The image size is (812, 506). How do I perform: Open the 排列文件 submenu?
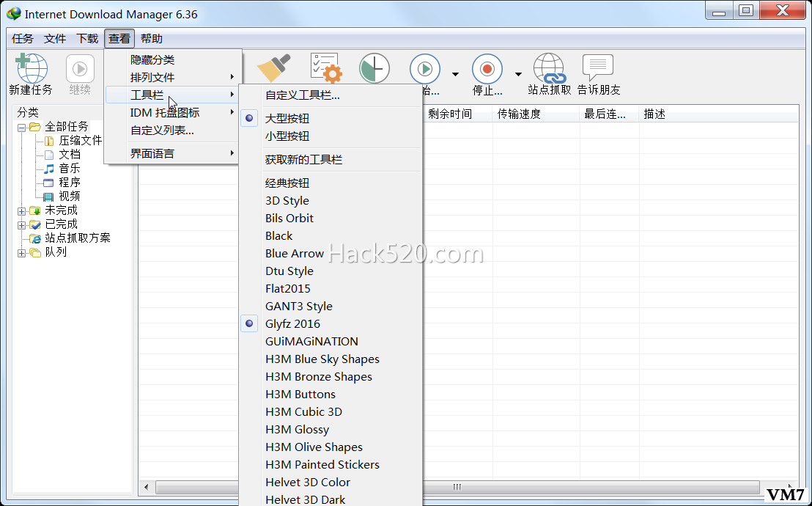point(172,77)
